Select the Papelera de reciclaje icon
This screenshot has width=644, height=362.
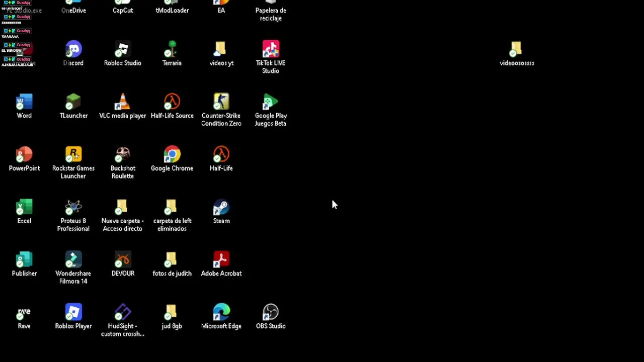[x=271, y=11]
